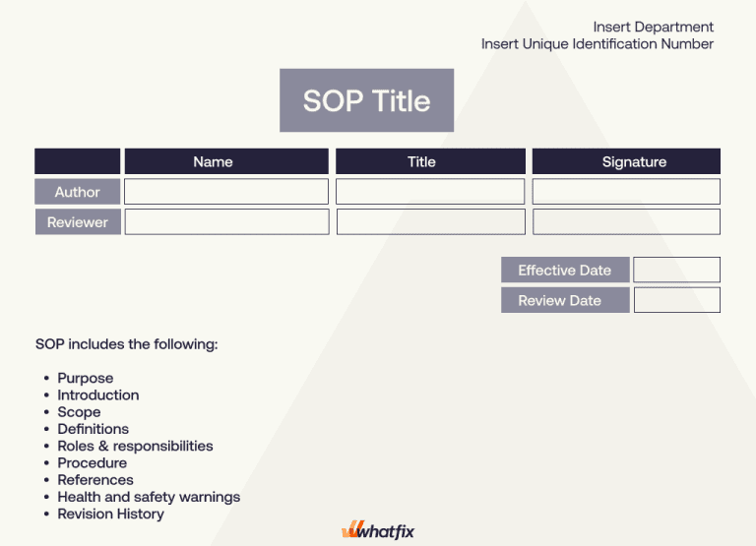Image resolution: width=756 pixels, height=546 pixels.
Task: Click the Reviewer Title input field
Action: 430,222
